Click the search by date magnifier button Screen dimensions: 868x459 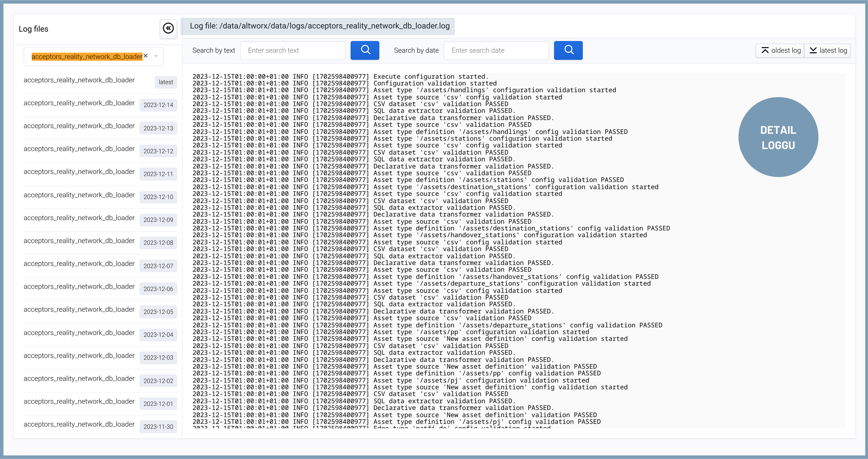568,50
